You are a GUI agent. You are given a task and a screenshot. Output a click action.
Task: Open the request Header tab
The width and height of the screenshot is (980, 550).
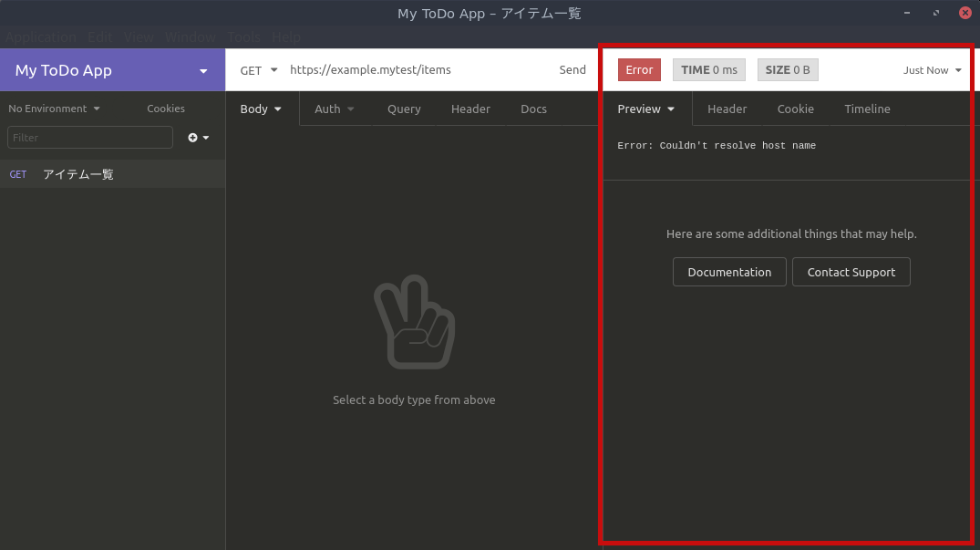point(470,109)
